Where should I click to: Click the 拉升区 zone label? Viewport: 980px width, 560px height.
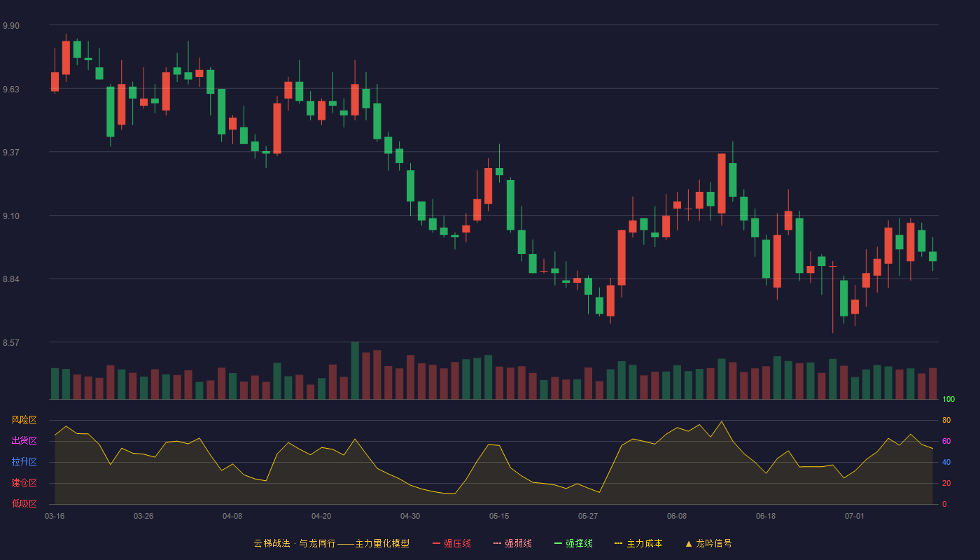pos(24,462)
